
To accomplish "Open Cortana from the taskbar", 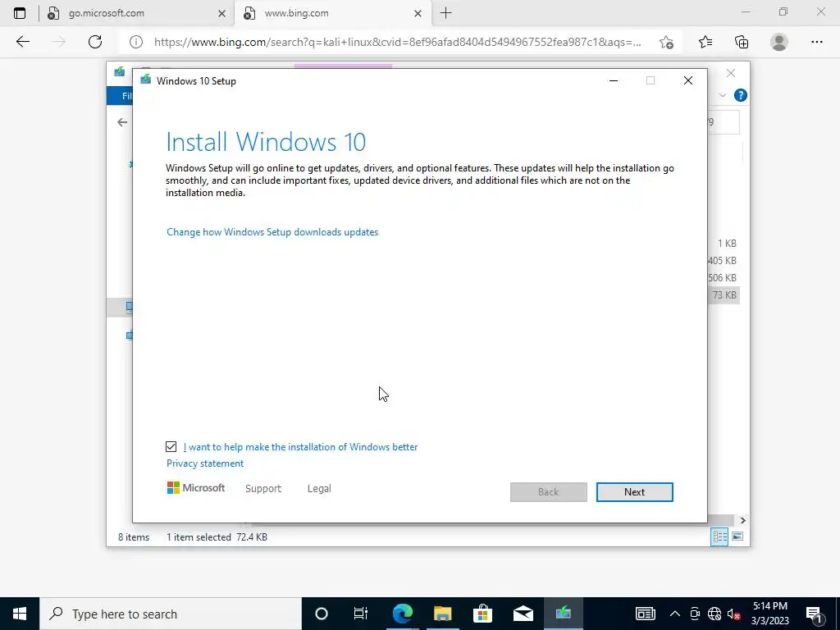I will pos(321,614).
